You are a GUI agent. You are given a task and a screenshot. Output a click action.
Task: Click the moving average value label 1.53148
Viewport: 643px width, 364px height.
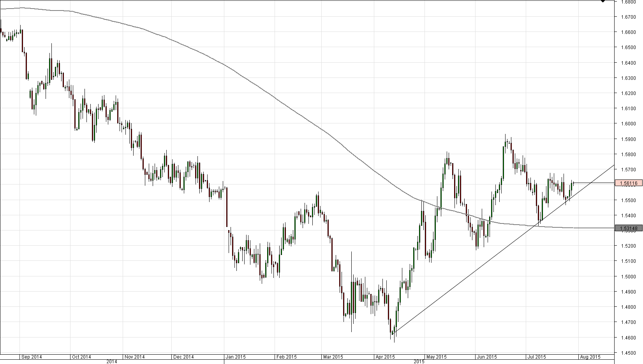[628, 228]
